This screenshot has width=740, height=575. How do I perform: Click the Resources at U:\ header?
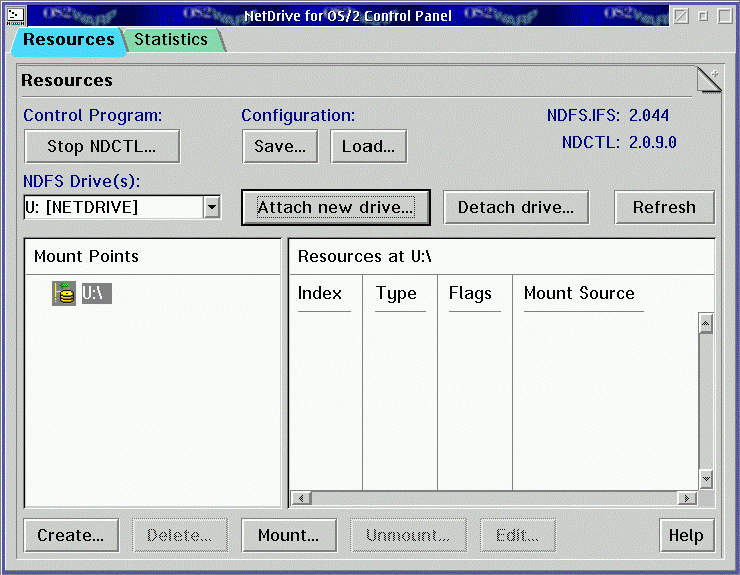(x=364, y=256)
